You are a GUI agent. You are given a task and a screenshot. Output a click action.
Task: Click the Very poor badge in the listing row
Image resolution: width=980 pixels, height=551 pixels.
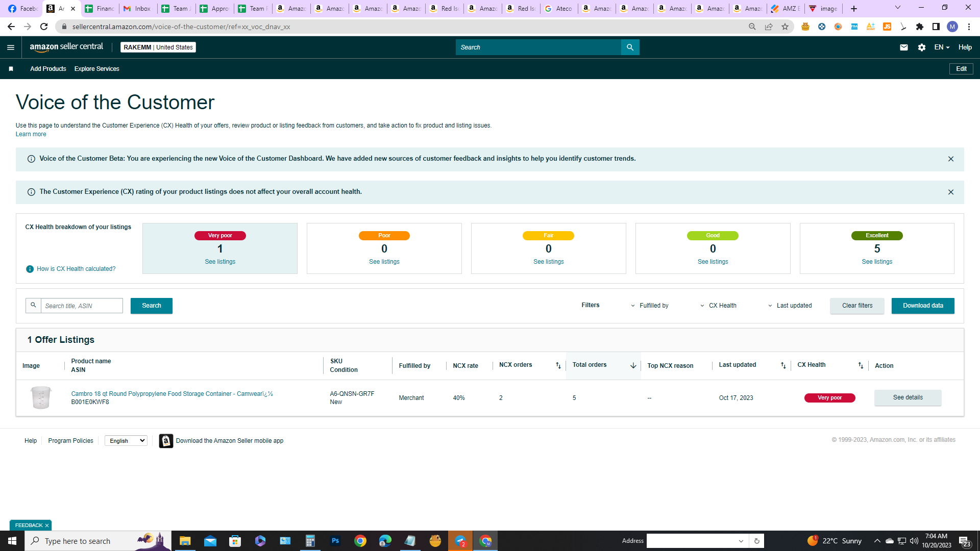(830, 398)
